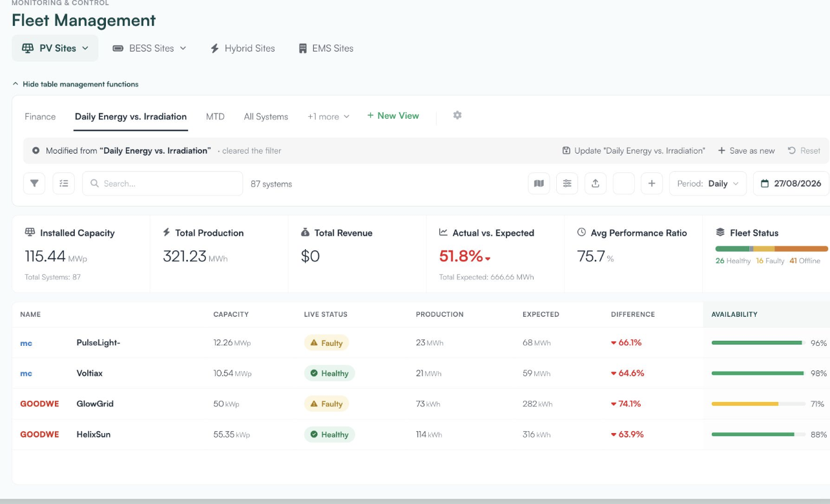Click the Avg Performance Ratio clock icon
This screenshot has height=504, width=830.
coord(581,232)
